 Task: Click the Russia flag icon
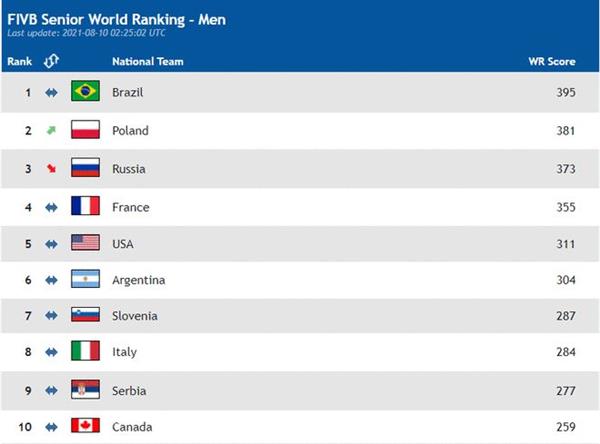pos(85,168)
